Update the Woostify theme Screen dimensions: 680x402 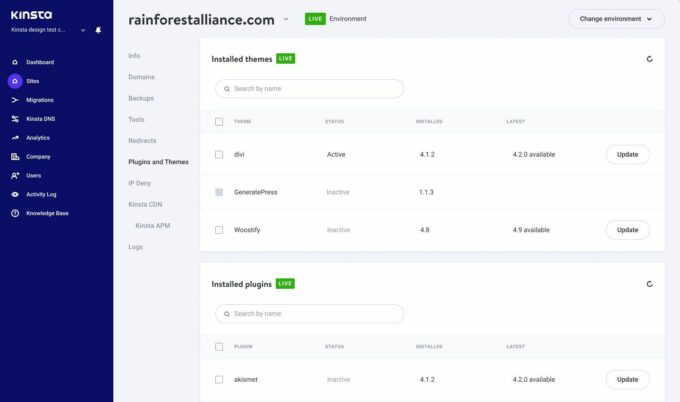click(628, 230)
